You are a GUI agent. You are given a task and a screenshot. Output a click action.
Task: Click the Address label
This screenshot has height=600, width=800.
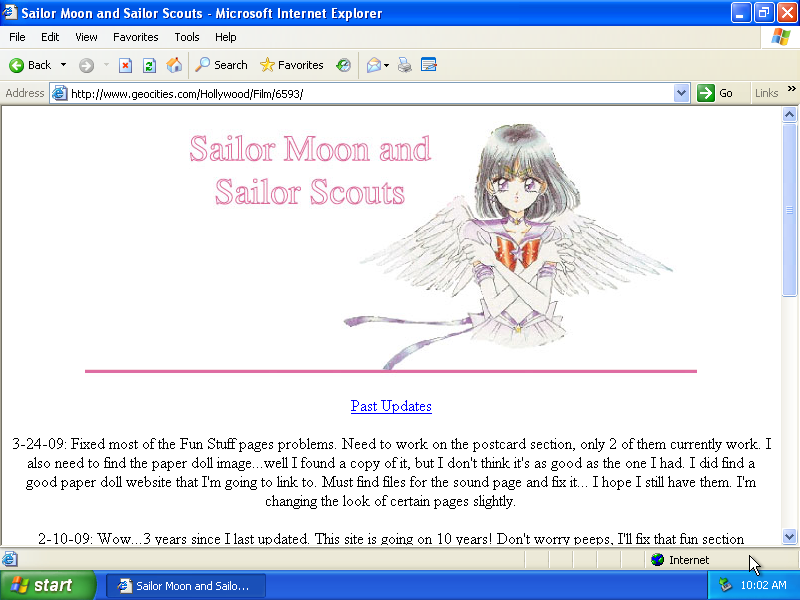click(24, 93)
